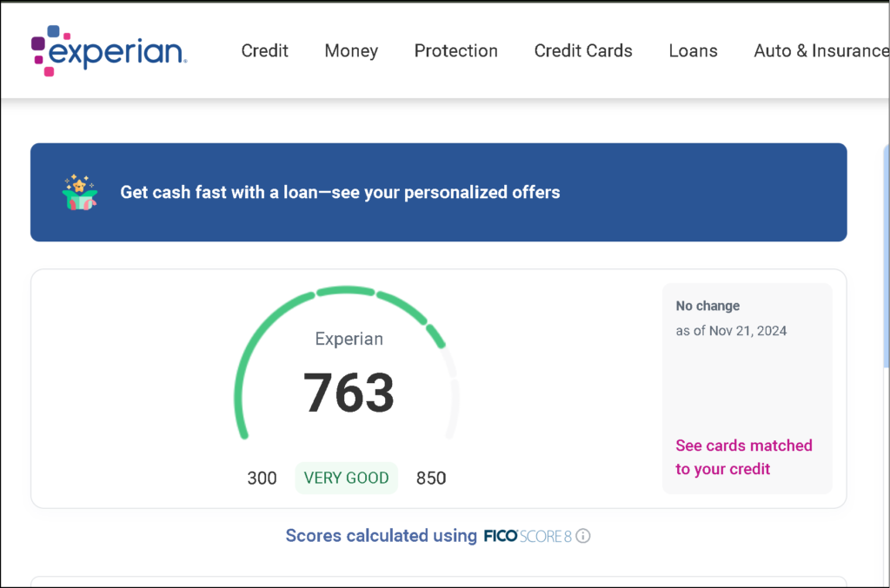
Task: Open the Credit menu
Action: coord(264,50)
